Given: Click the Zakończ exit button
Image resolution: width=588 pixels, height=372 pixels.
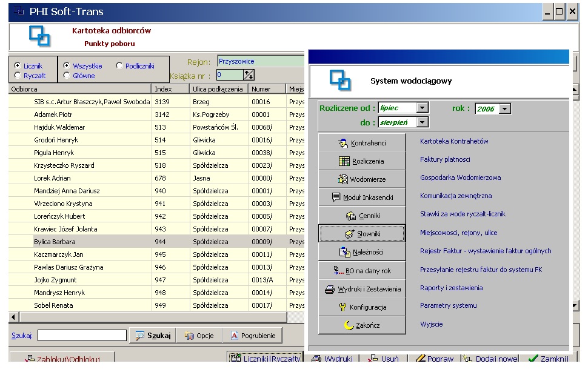Looking at the screenshot, I should point(362,325).
